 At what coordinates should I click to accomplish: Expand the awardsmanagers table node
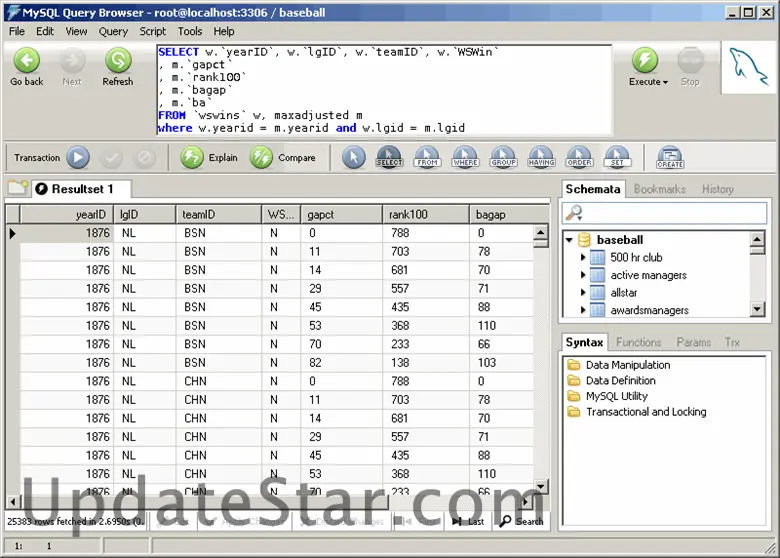click(x=583, y=310)
